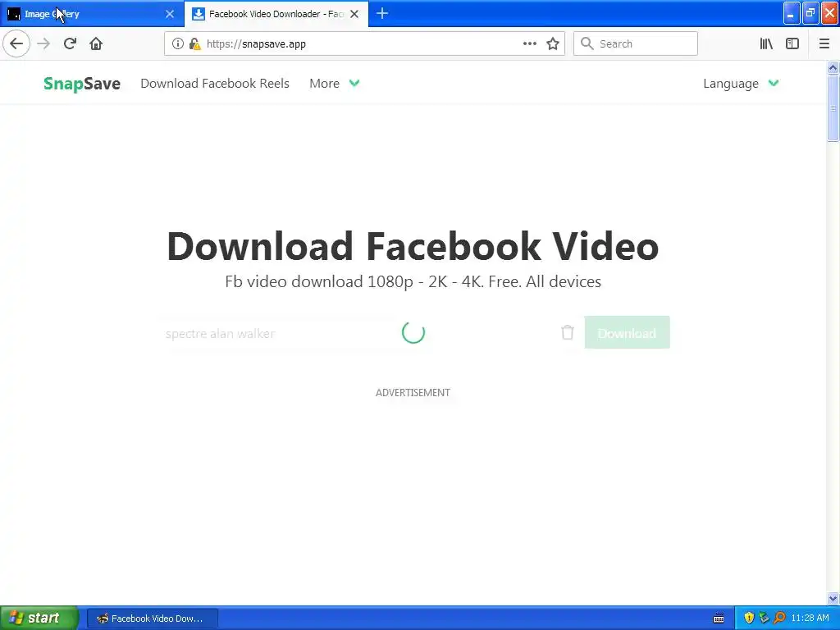The width and height of the screenshot is (840, 630).
Task: Click the loading spinner indicator
Action: point(413,333)
